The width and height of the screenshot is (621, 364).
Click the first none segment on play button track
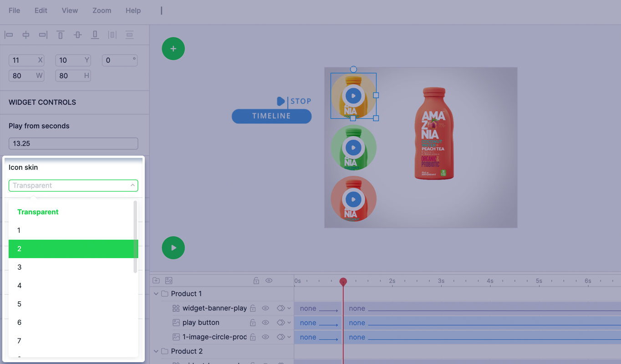[318, 323]
